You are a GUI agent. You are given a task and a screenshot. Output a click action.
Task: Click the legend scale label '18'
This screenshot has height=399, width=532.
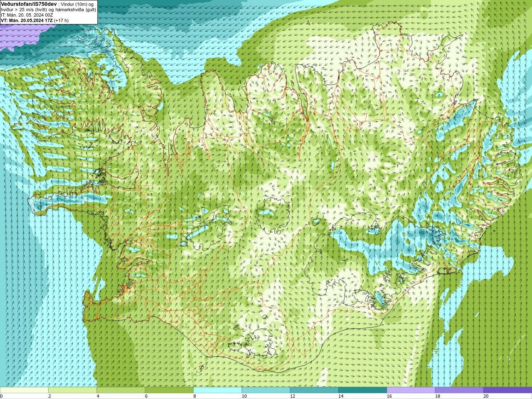(438, 396)
